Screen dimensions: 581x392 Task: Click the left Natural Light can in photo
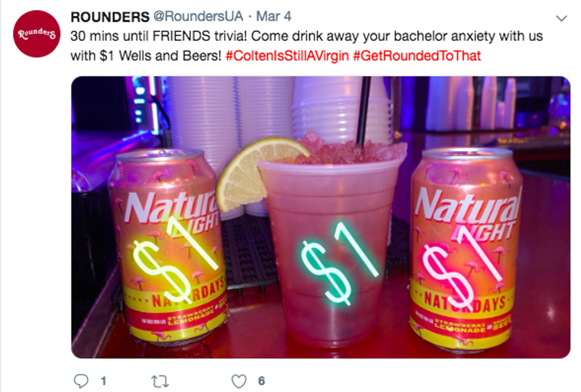167,246
